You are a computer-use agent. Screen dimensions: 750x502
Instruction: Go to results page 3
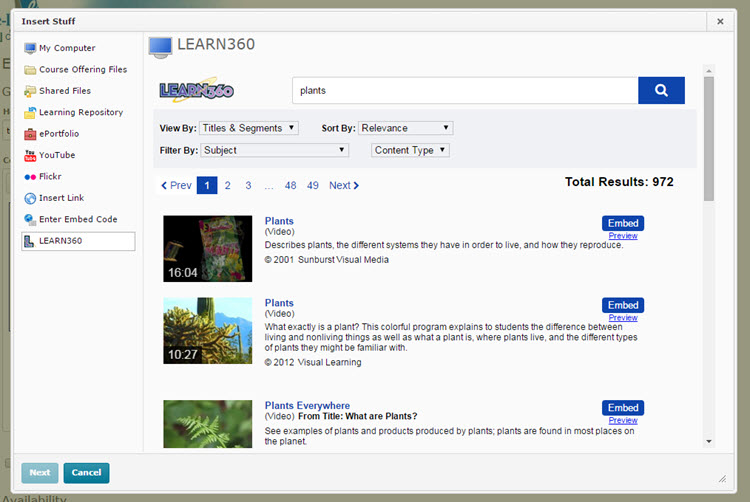point(248,186)
